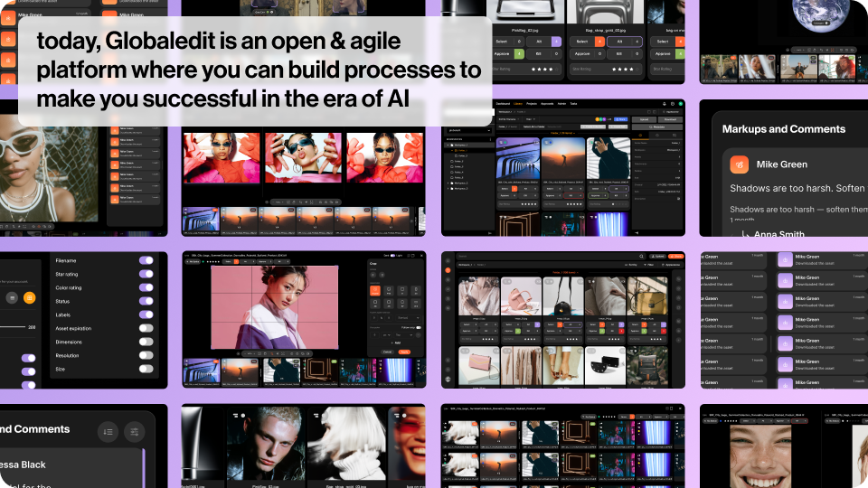Select the highlighted orange crop ratio preset

376,291
